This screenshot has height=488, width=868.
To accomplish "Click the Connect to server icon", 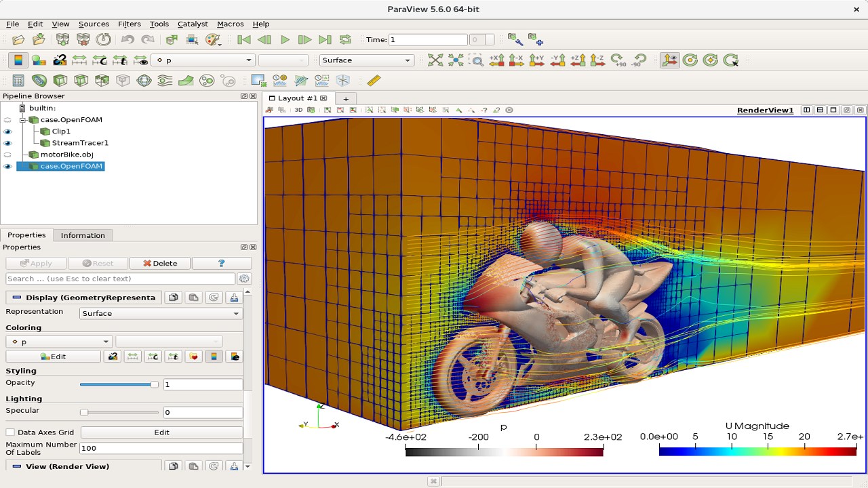I will [62, 40].
